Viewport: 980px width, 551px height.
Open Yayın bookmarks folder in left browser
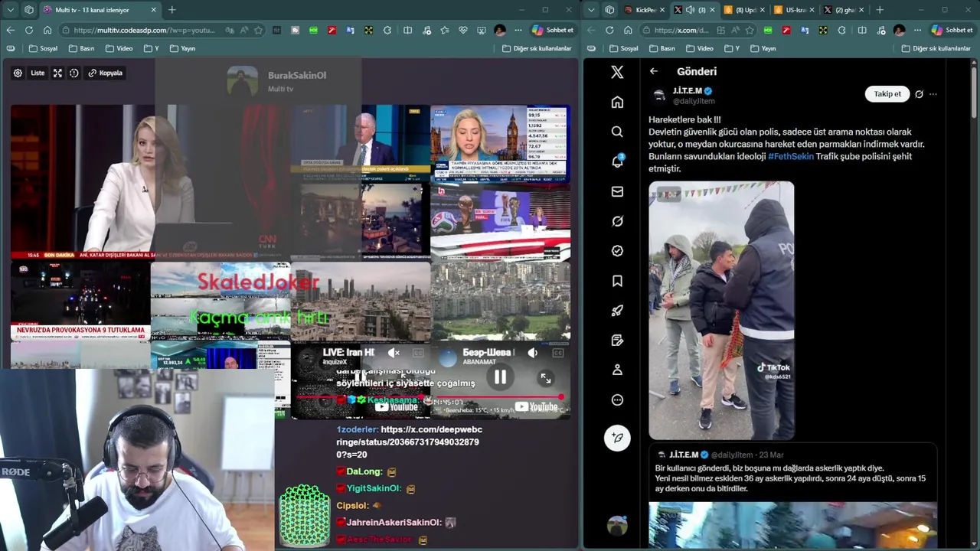(182, 48)
